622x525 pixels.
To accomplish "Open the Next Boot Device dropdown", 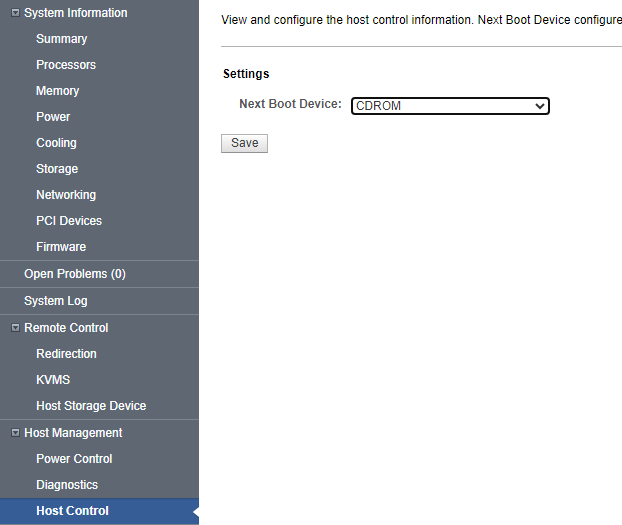I will [x=450, y=106].
